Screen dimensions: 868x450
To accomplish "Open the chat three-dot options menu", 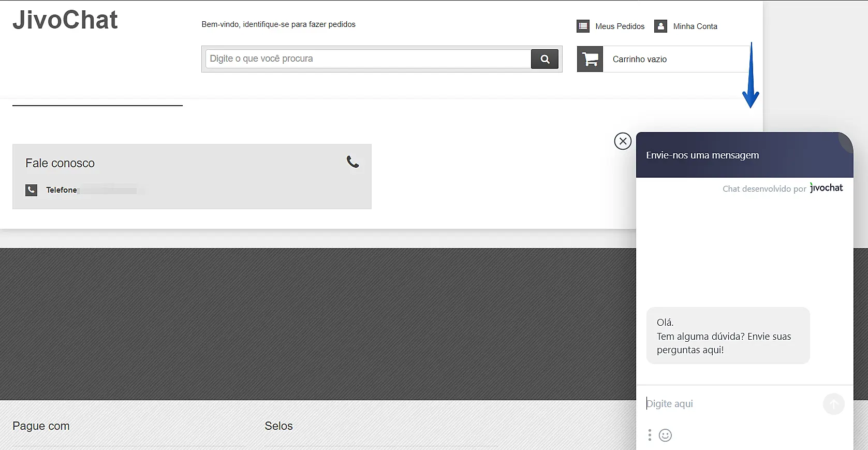I will pyautogui.click(x=650, y=435).
